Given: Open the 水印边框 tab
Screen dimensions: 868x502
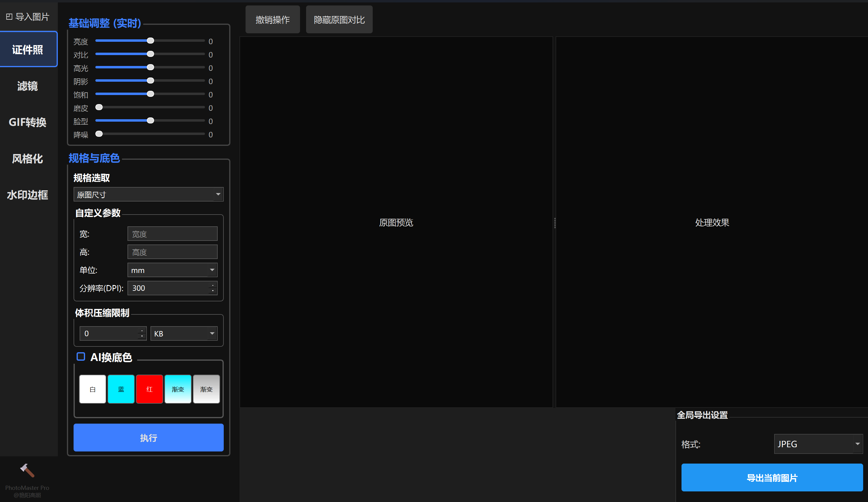Looking at the screenshot, I should [28, 195].
